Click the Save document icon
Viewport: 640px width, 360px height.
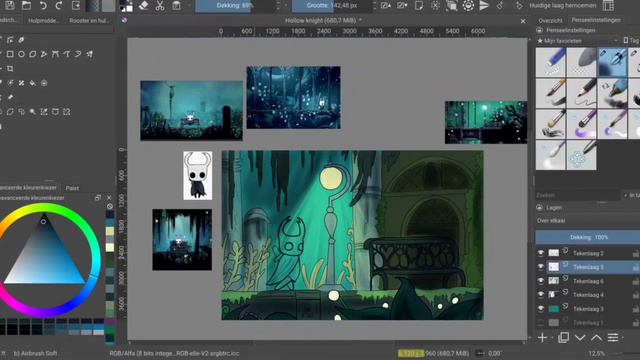[x=10, y=5]
